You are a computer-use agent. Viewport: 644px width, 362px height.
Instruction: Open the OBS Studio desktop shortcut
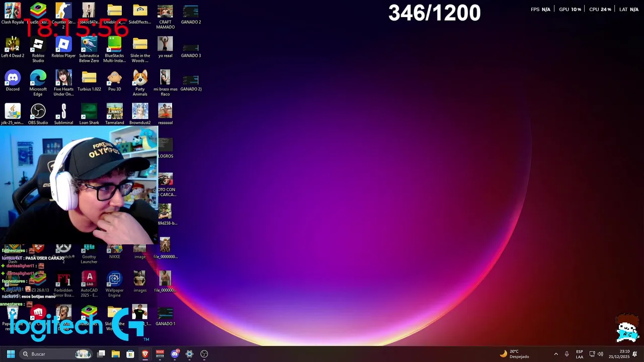38,114
